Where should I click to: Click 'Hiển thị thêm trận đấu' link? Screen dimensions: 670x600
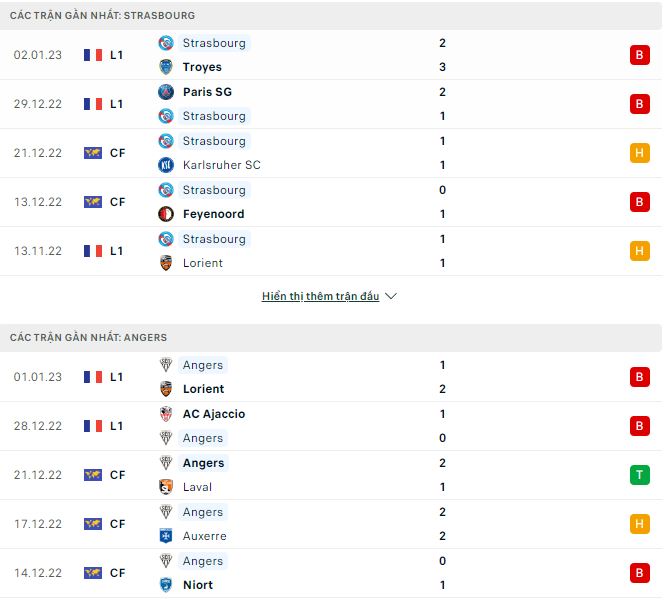click(x=320, y=297)
